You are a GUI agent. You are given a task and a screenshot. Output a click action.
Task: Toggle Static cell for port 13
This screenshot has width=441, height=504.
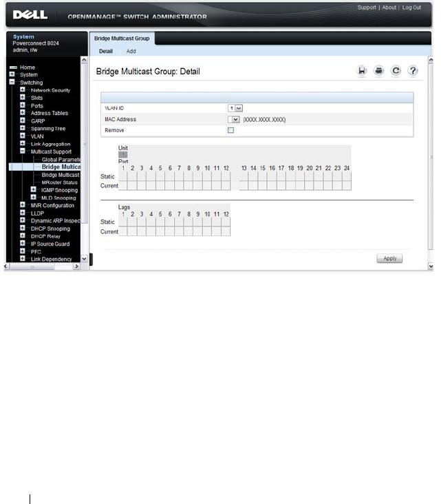click(244, 176)
